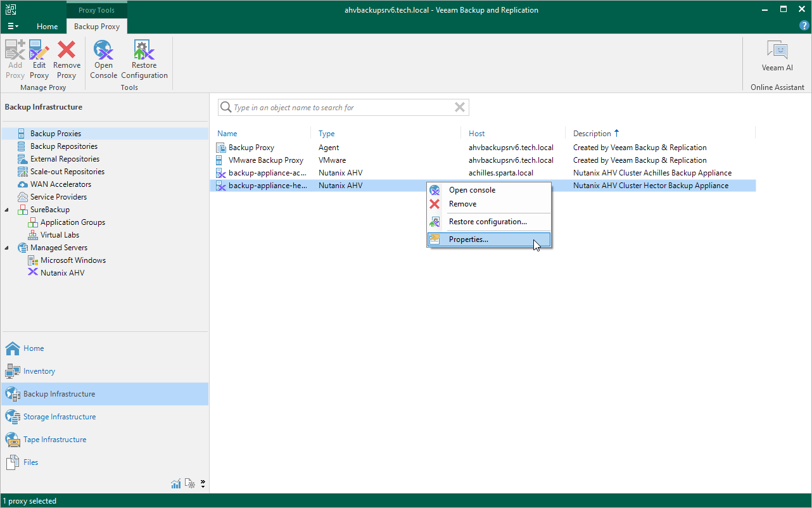812x508 pixels.
Task: Click the Edit Proxy ribbon icon
Action: click(x=39, y=60)
